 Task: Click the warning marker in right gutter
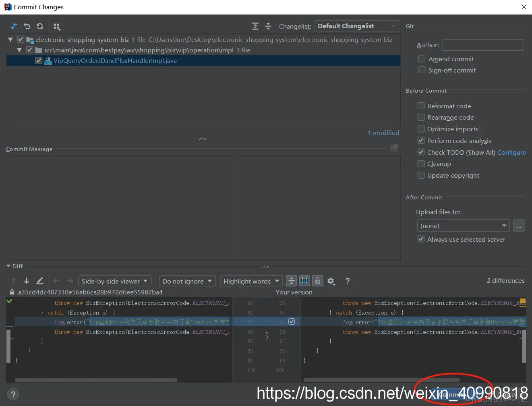coord(523,301)
